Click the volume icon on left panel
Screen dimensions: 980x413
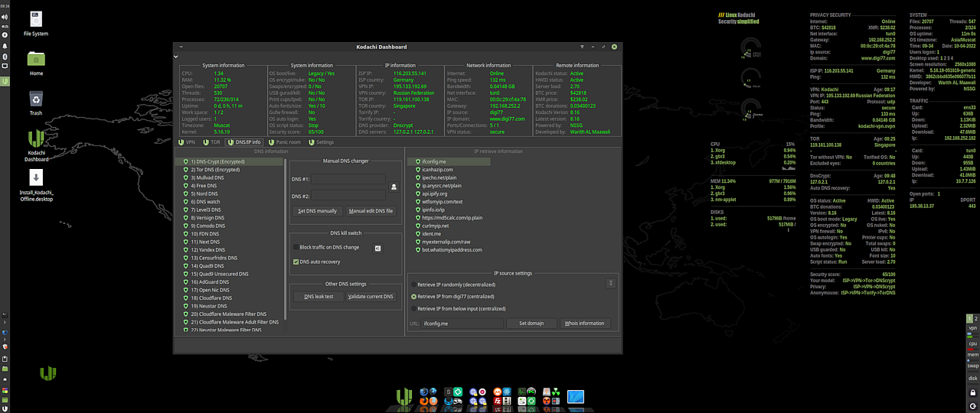[x=5, y=17]
